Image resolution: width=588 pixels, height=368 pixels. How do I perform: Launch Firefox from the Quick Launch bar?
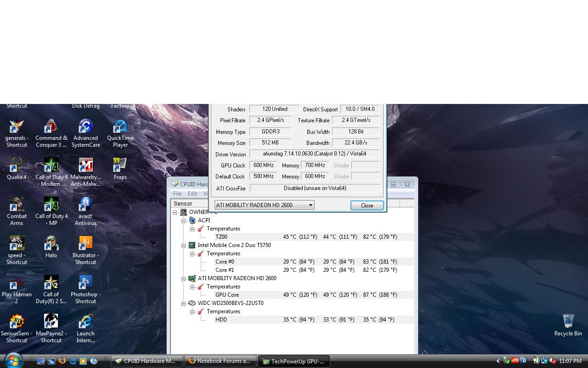pyautogui.click(x=62, y=361)
